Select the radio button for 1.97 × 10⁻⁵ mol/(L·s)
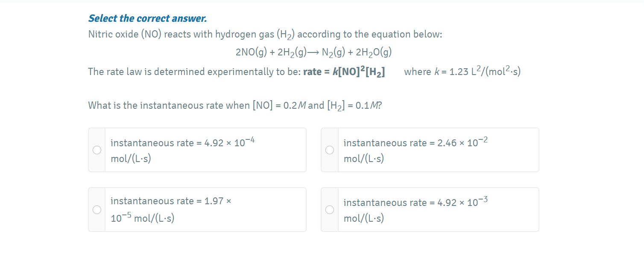The width and height of the screenshot is (644, 278). click(x=97, y=209)
